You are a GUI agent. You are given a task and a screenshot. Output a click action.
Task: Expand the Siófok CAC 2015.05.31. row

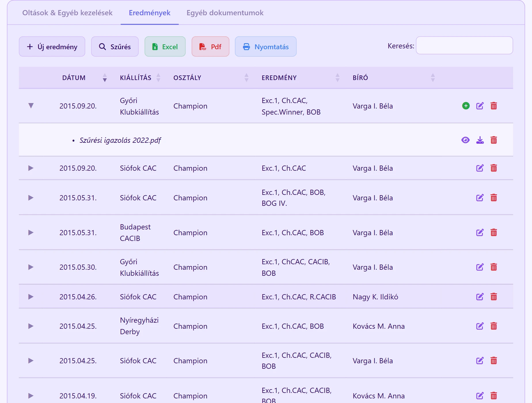[31, 198]
